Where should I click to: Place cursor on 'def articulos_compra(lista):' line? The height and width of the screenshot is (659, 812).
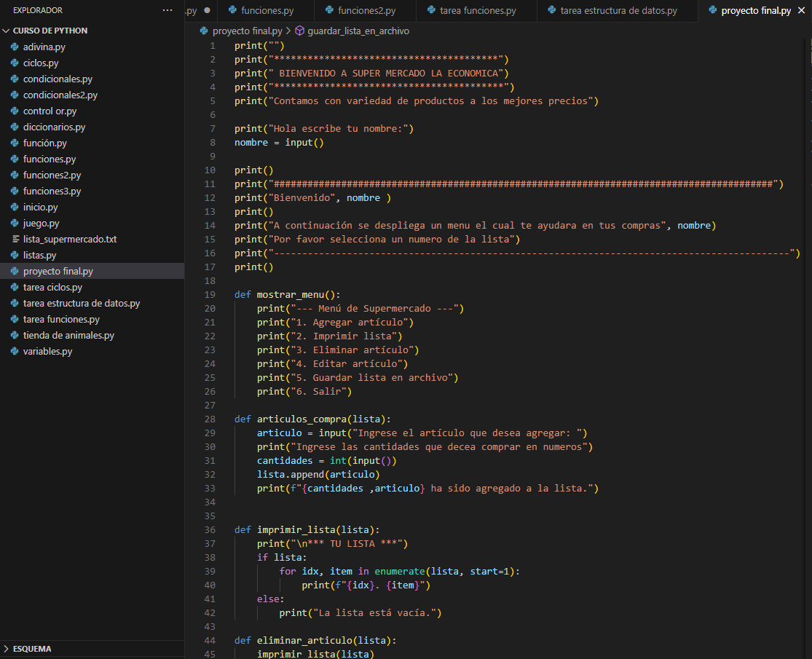pyautogui.click(x=312, y=419)
